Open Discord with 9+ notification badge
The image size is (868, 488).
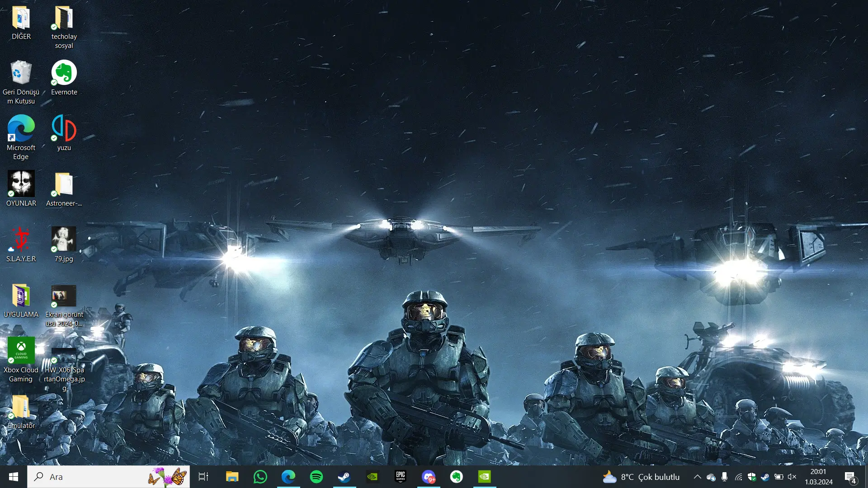(x=428, y=477)
